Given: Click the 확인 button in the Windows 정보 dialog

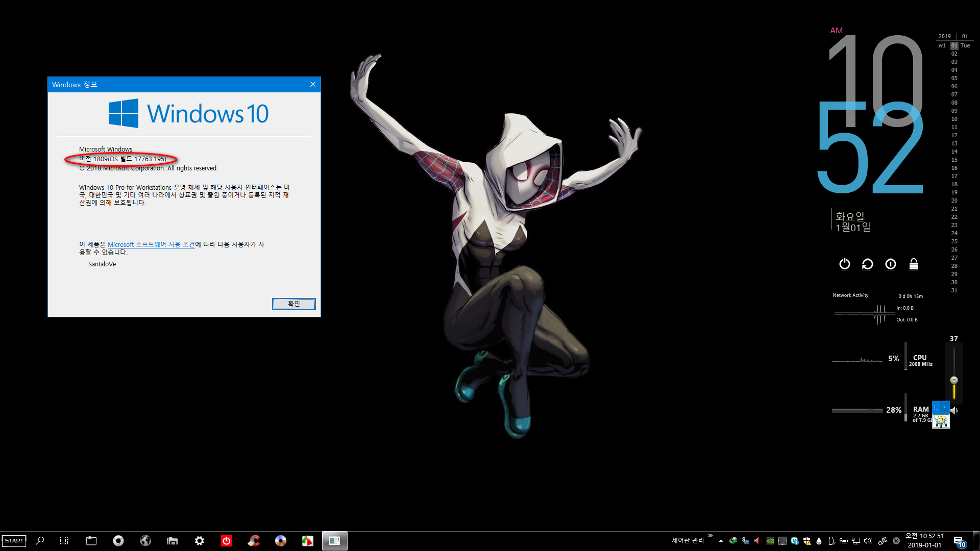Looking at the screenshot, I should pos(294,304).
